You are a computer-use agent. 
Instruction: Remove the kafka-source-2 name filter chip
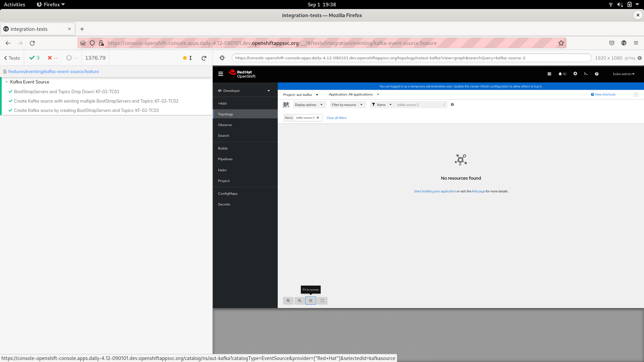[x=318, y=118]
